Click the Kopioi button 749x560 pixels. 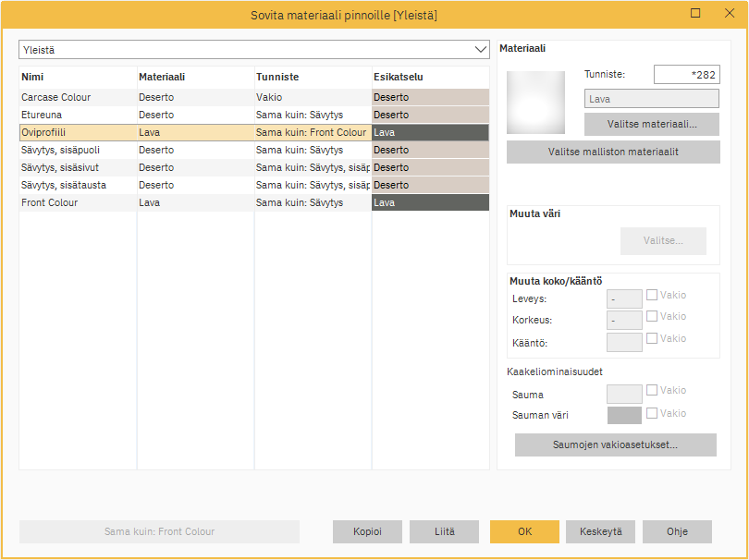pos(368,531)
